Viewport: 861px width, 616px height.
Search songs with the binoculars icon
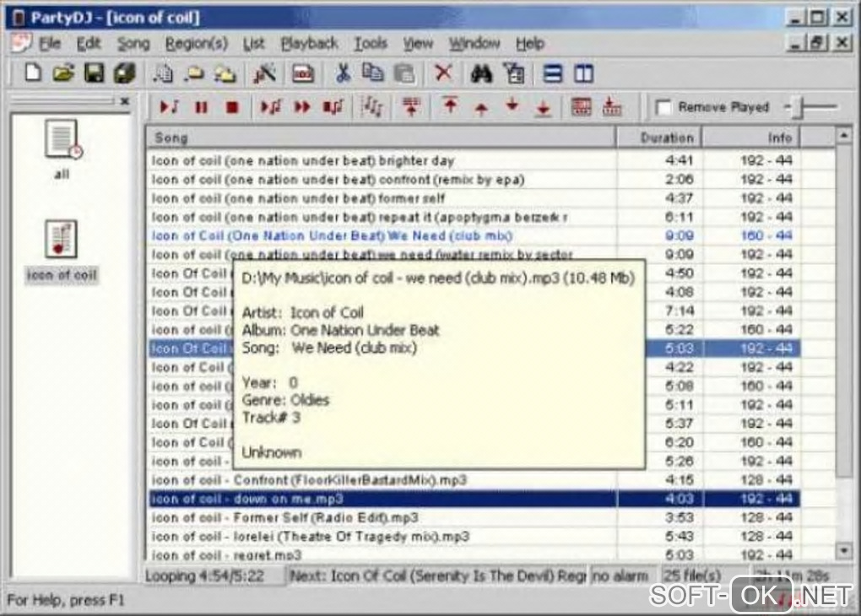click(x=481, y=73)
